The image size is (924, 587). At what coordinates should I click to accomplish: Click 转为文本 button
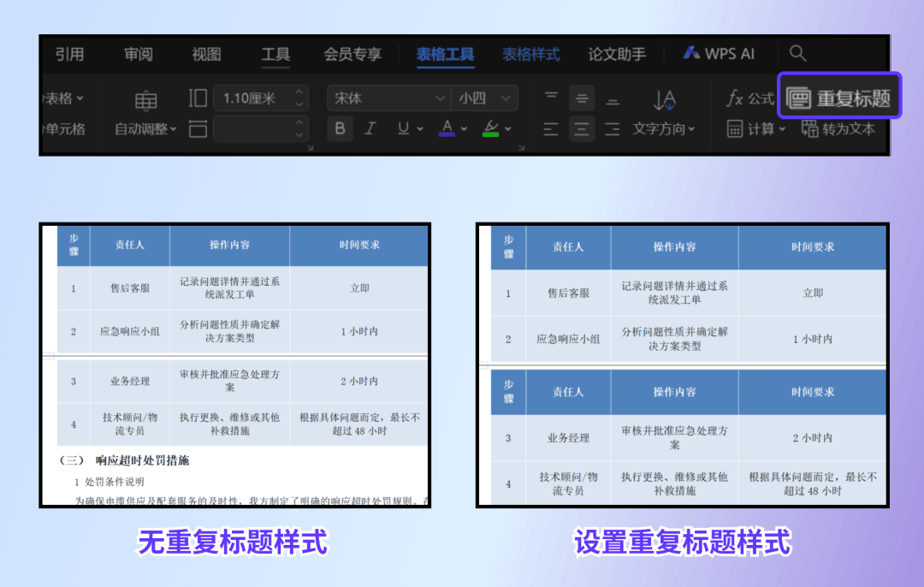[x=838, y=128]
